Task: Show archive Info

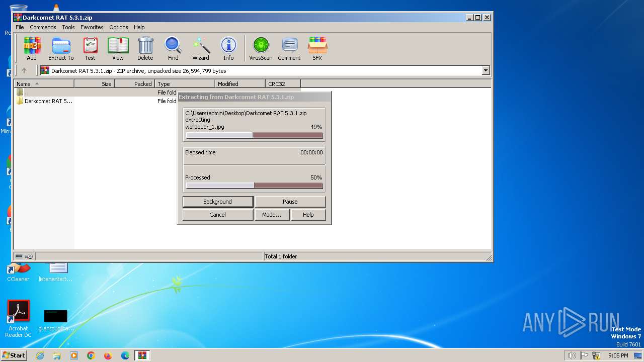Action: coord(228,48)
